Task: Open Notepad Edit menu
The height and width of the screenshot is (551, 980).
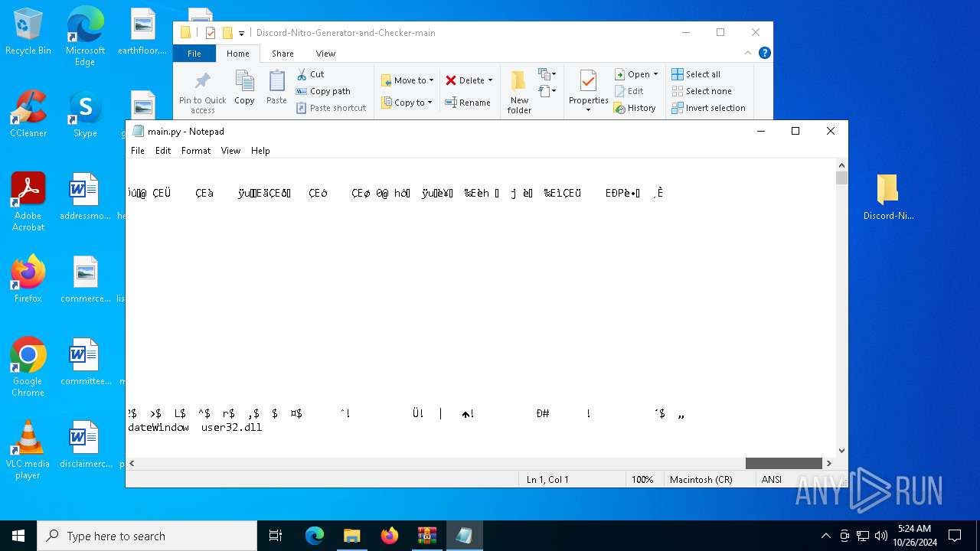Action: point(163,151)
